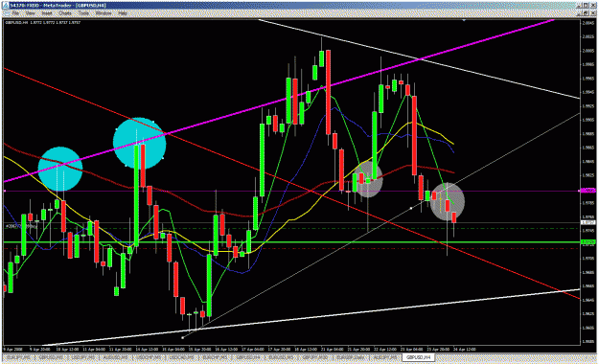Open the Charts menu

coord(65,13)
